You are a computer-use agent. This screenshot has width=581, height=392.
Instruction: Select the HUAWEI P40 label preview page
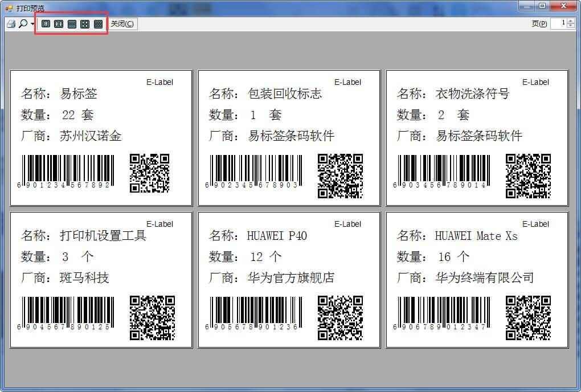tap(289, 280)
